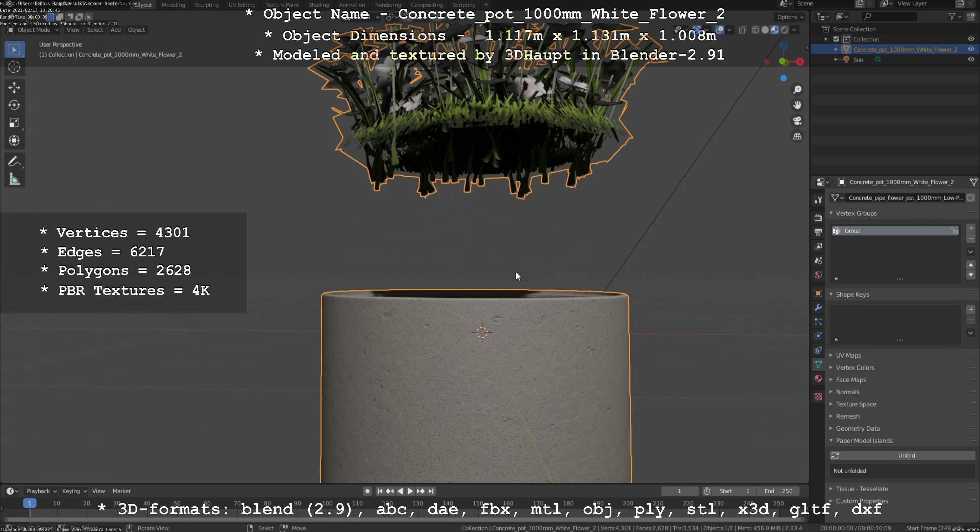Select the Measure ruler tool
Image resolution: width=980 pixels, height=532 pixels.
point(15,179)
